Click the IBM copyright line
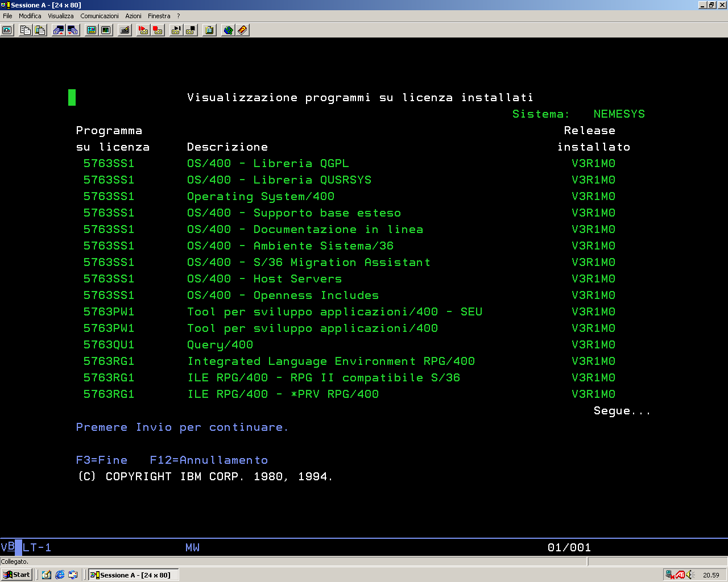728x582 pixels. [205, 476]
